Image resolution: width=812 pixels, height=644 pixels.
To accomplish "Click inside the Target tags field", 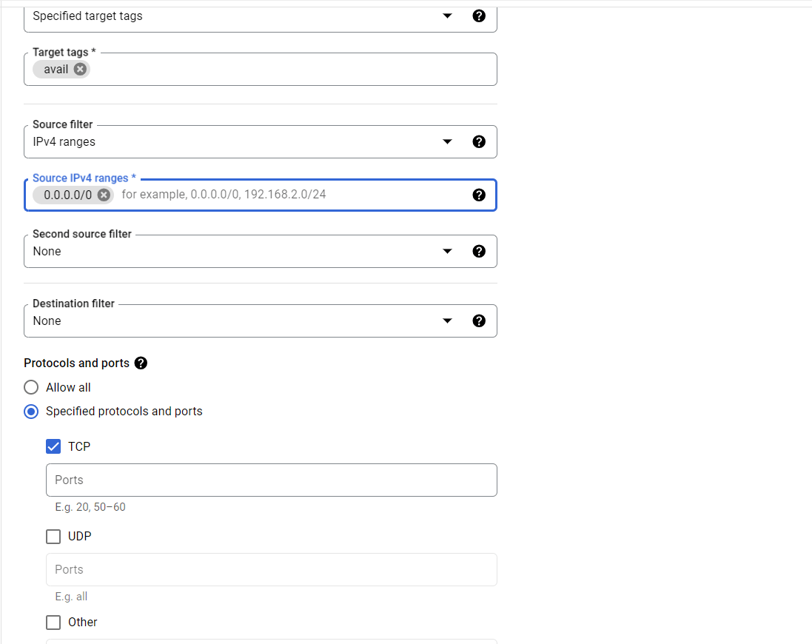I will tap(261, 70).
